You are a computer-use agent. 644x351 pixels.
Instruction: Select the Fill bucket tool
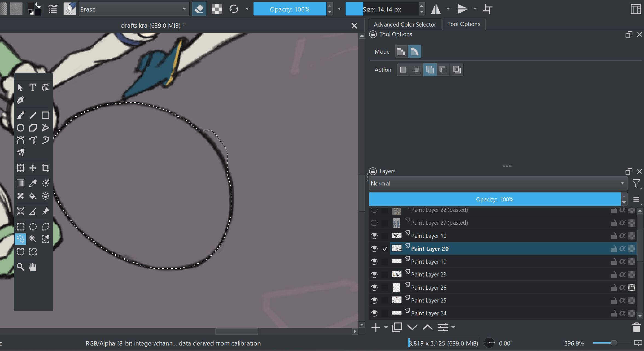coord(33,196)
